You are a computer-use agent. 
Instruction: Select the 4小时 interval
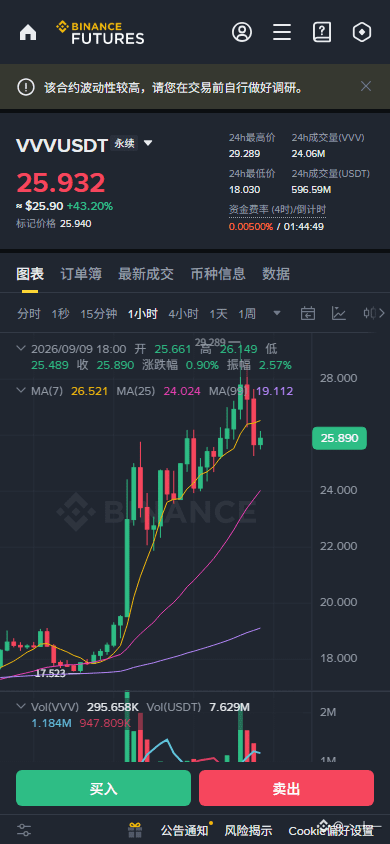coord(183,314)
